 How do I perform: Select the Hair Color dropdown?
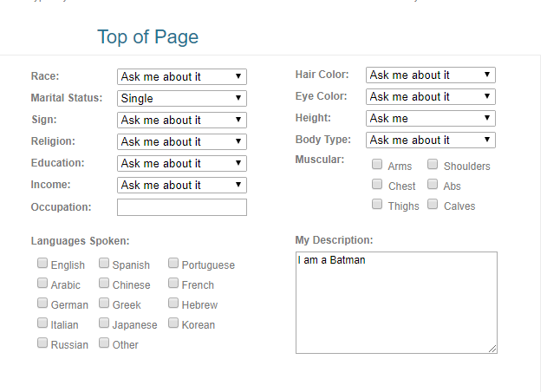[430, 75]
